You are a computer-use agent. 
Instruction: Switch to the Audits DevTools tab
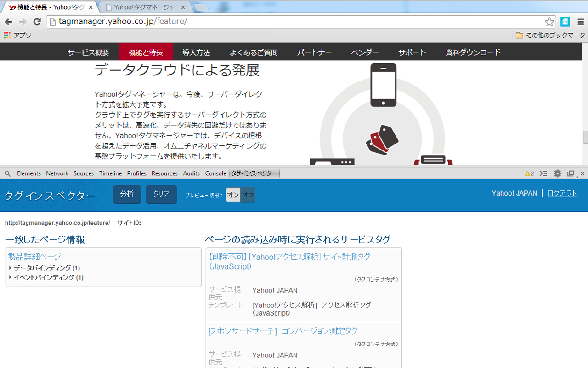[x=192, y=173]
